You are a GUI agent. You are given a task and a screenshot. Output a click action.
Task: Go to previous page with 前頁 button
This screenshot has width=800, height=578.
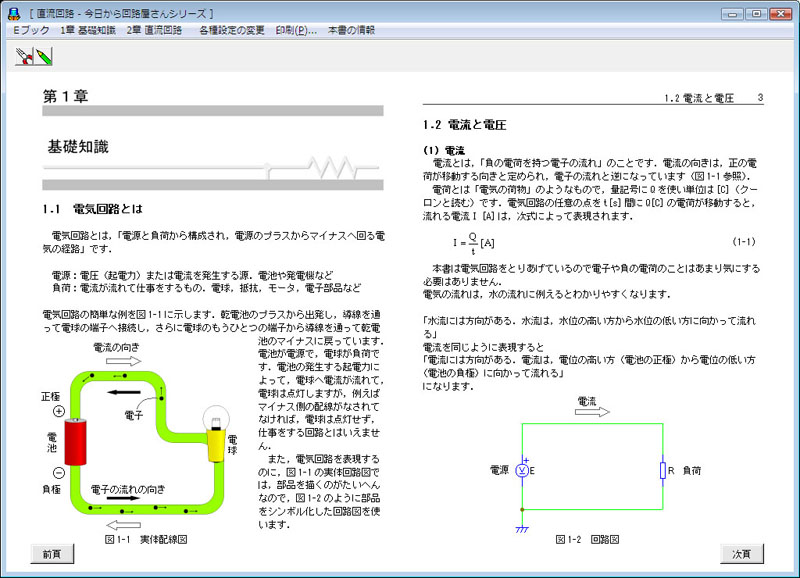[51, 553]
